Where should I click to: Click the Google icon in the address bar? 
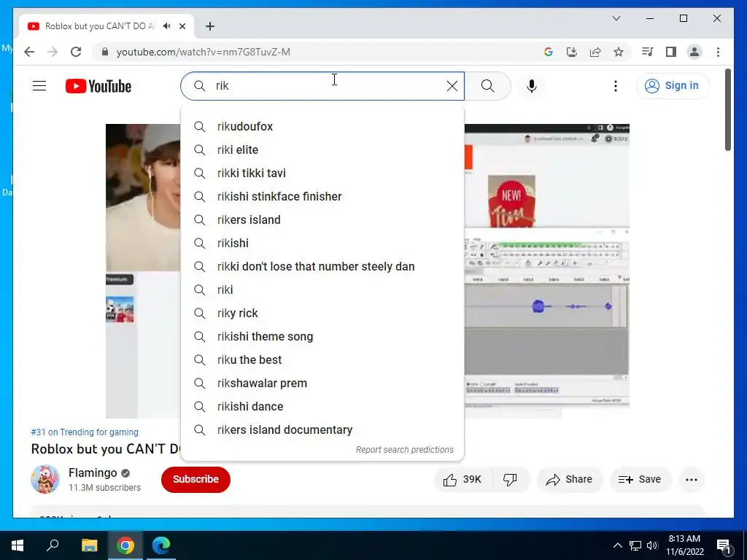549,52
